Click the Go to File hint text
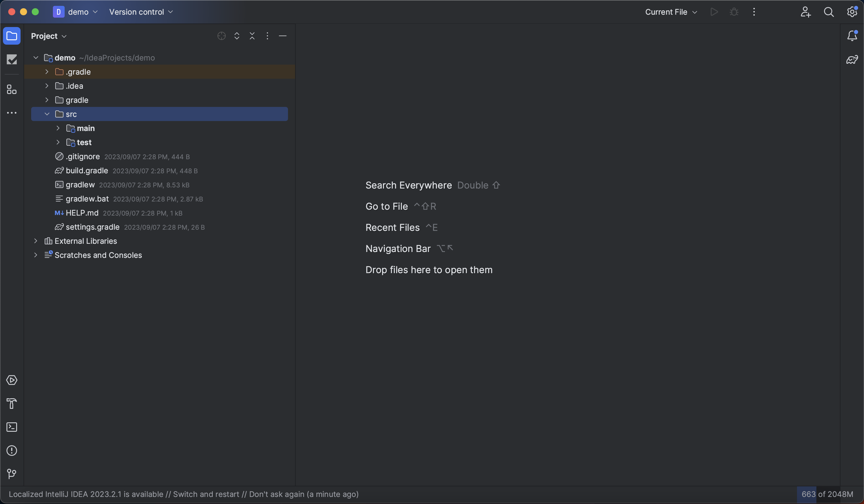Image resolution: width=864 pixels, height=504 pixels. pyautogui.click(x=387, y=206)
